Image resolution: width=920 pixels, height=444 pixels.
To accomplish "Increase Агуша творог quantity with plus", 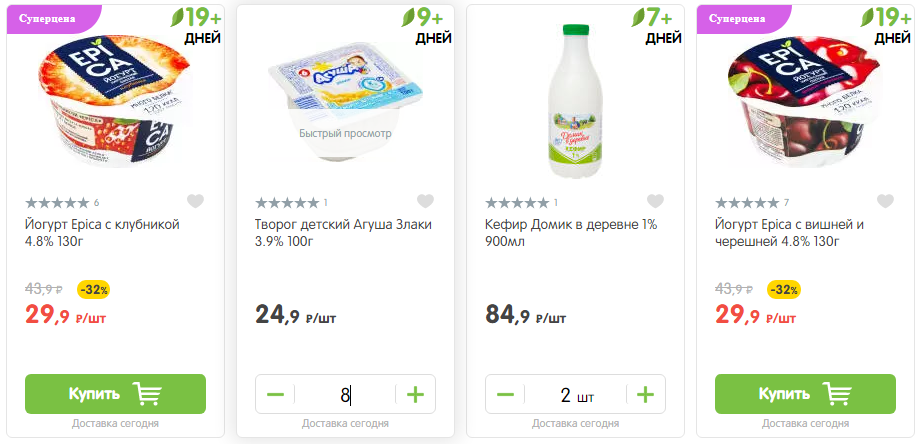I will coord(416,395).
